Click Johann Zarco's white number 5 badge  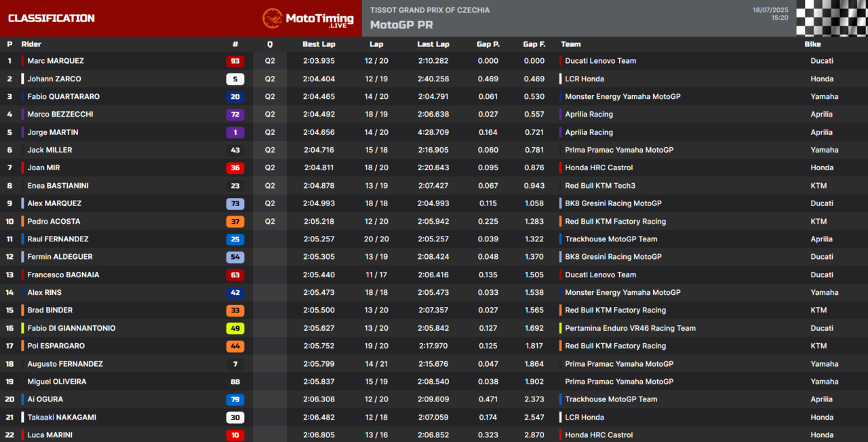(x=235, y=79)
